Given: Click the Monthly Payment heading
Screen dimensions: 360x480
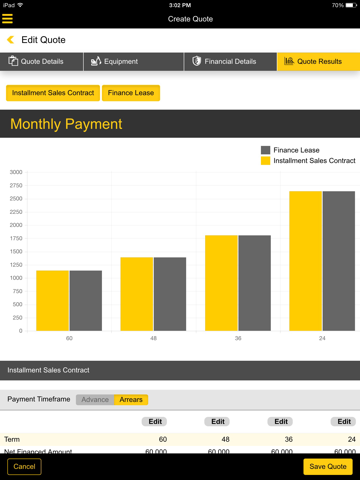Looking at the screenshot, I should click(66, 124).
